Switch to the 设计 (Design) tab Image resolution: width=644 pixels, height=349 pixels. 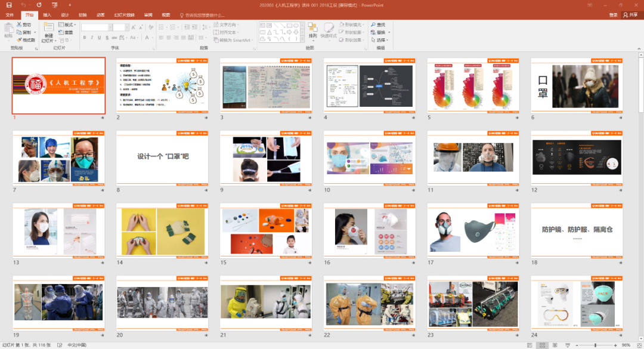(x=65, y=15)
